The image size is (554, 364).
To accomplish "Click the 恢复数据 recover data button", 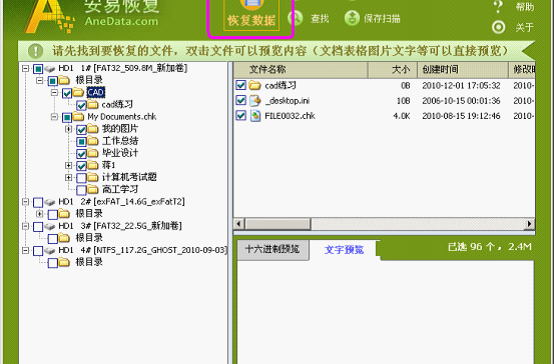I will 251,15.
